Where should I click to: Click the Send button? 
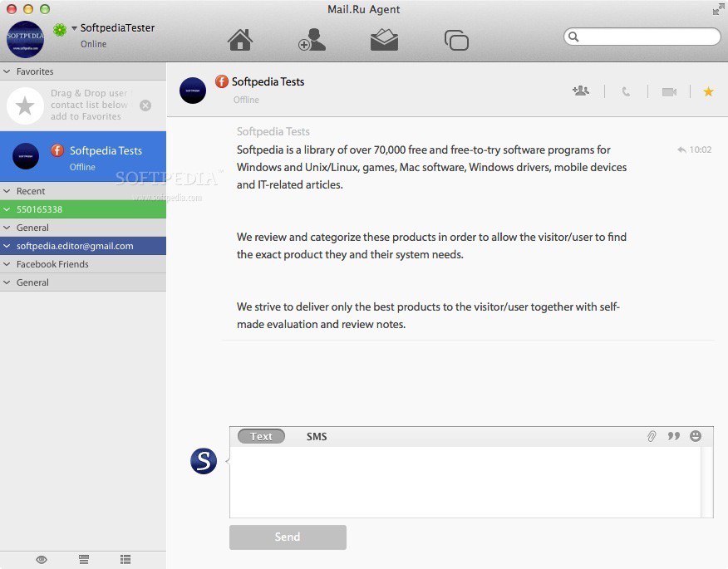pyautogui.click(x=288, y=537)
